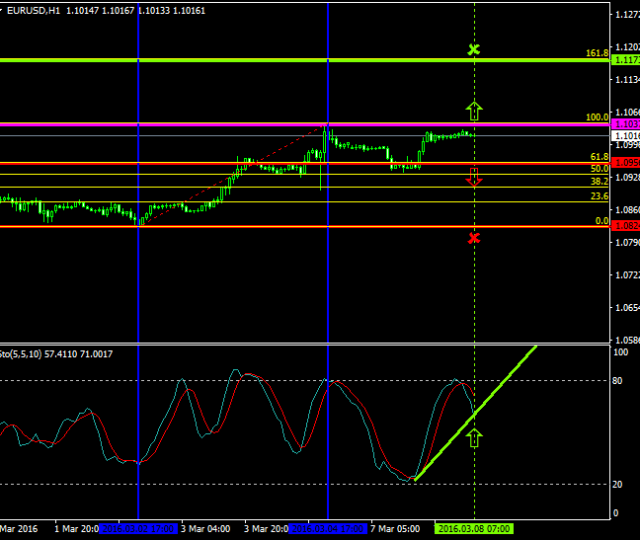
Task: Select the red down arrow on chart
Action: 474,178
